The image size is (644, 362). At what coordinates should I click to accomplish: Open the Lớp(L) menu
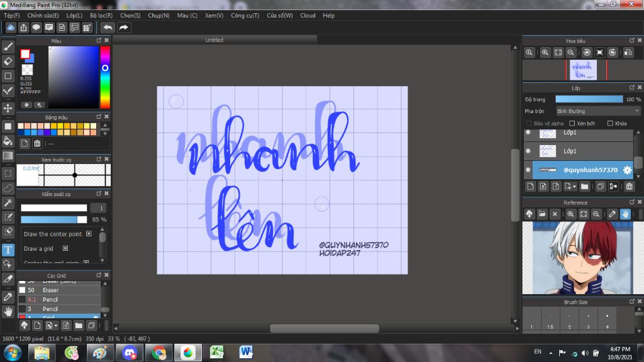click(74, 16)
